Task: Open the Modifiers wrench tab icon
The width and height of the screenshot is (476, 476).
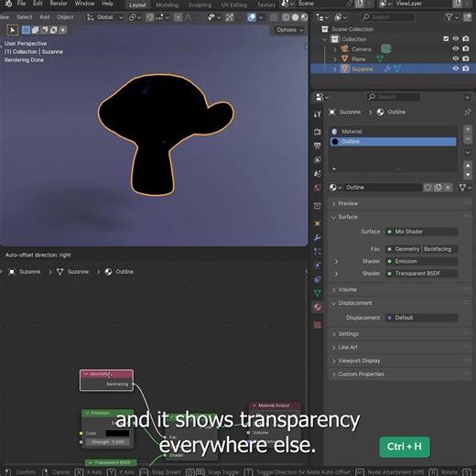Action: [318, 237]
